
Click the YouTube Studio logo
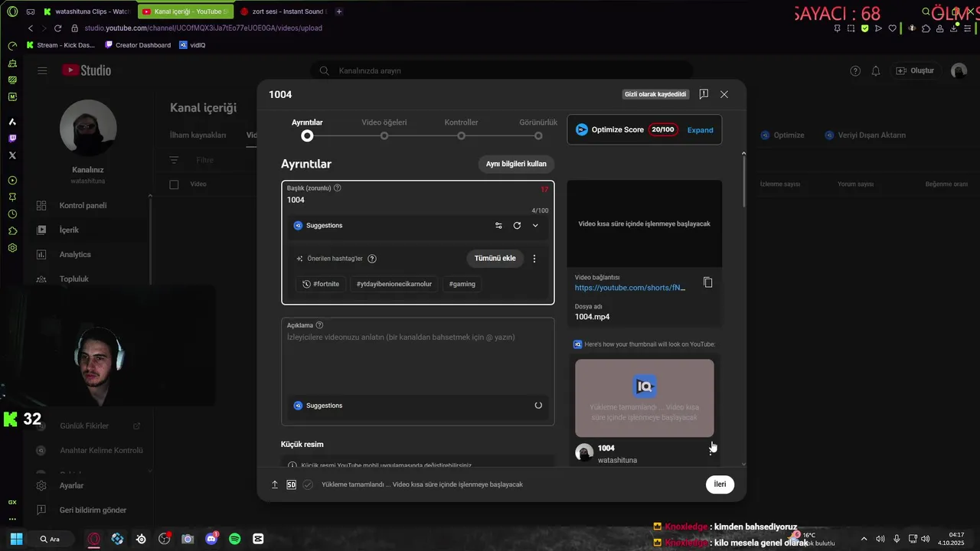click(x=87, y=70)
